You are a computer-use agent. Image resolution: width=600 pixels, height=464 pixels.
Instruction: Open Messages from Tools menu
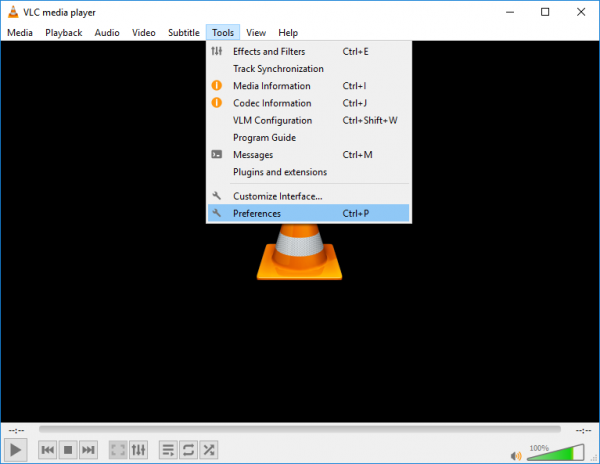(308, 155)
